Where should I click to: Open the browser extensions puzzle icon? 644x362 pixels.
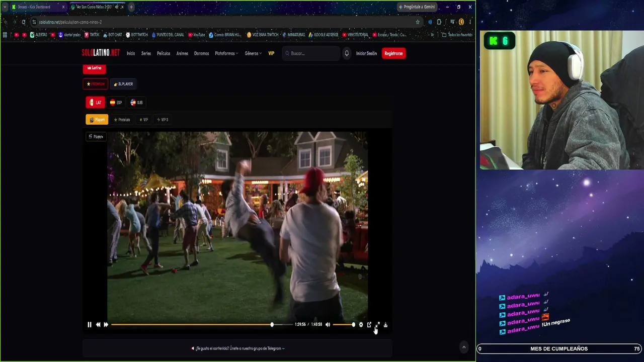[x=439, y=22]
